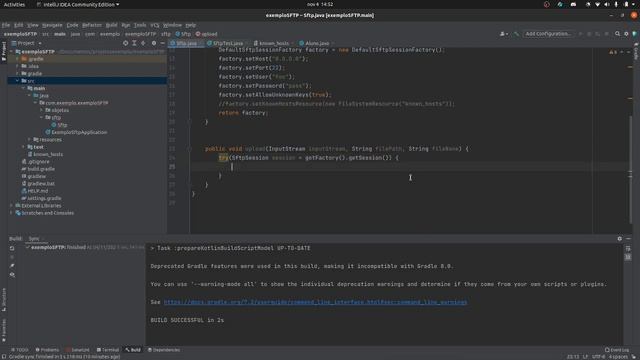640x360 pixels.
Task: Expand the resources folder node
Action: click(x=29, y=140)
